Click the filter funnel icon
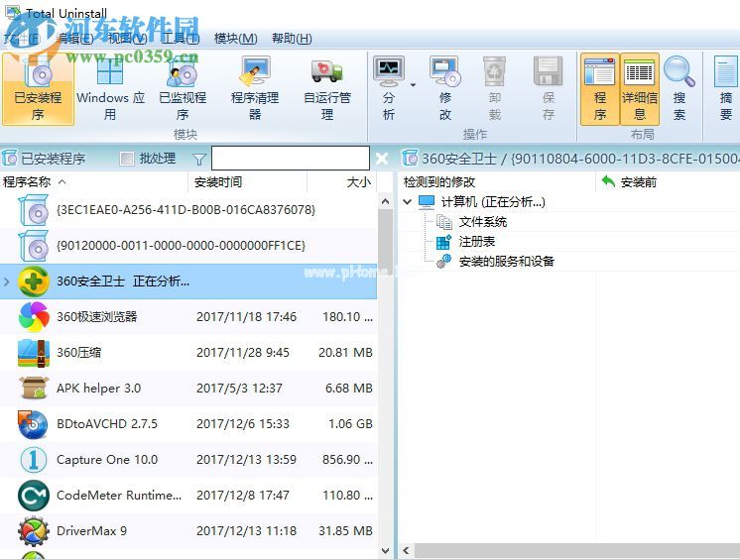This screenshot has height=560, width=740. [199, 160]
